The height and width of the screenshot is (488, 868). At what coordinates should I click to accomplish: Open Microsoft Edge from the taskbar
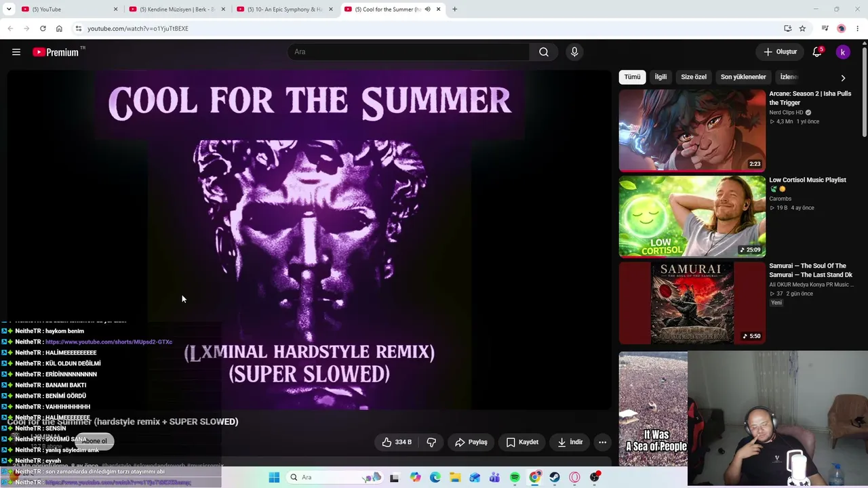coord(435,477)
